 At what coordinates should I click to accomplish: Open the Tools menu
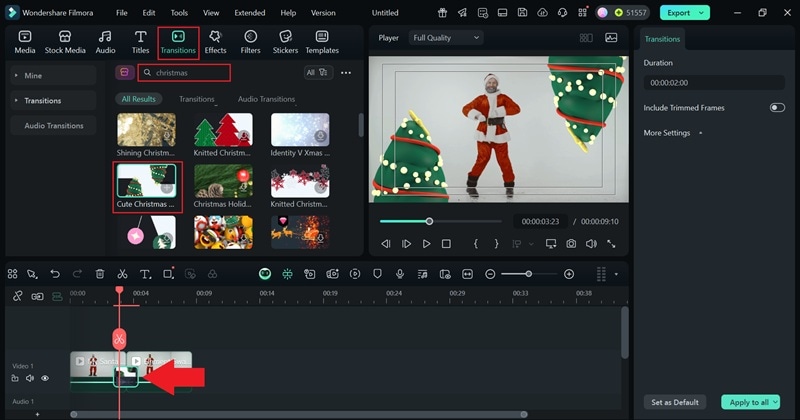179,13
